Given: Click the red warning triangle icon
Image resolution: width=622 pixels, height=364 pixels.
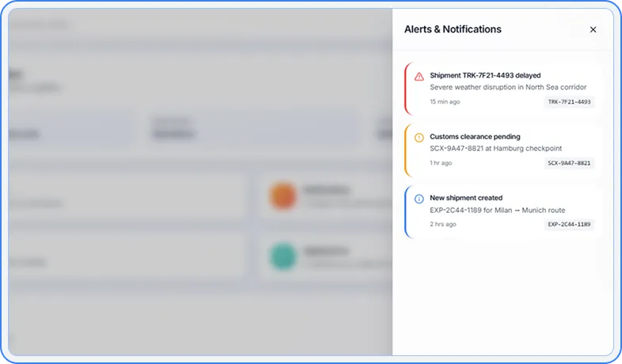Looking at the screenshot, I should pyautogui.click(x=419, y=77).
